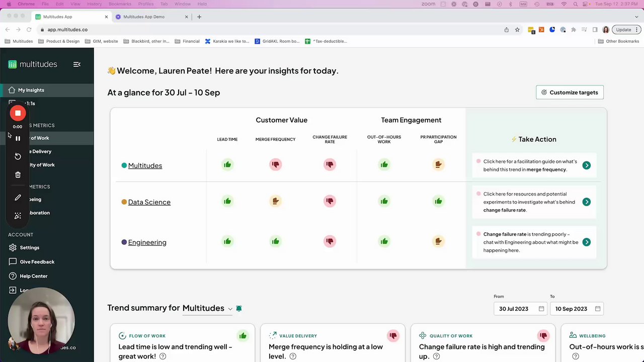Pause the screen recording
644x362 pixels.
click(18, 138)
